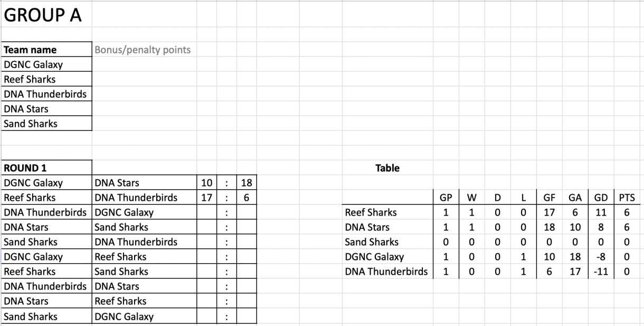Select the GA column header

pos(575,198)
